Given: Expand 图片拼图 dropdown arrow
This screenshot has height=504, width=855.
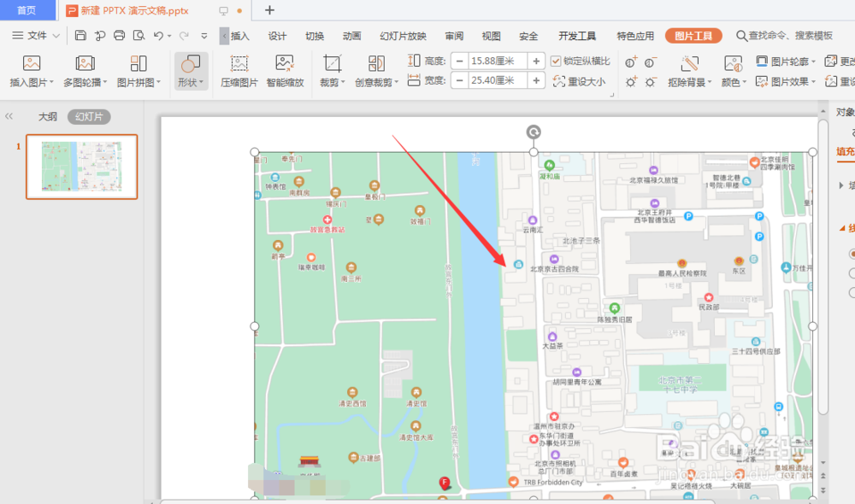Looking at the screenshot, I should (159, 82).
